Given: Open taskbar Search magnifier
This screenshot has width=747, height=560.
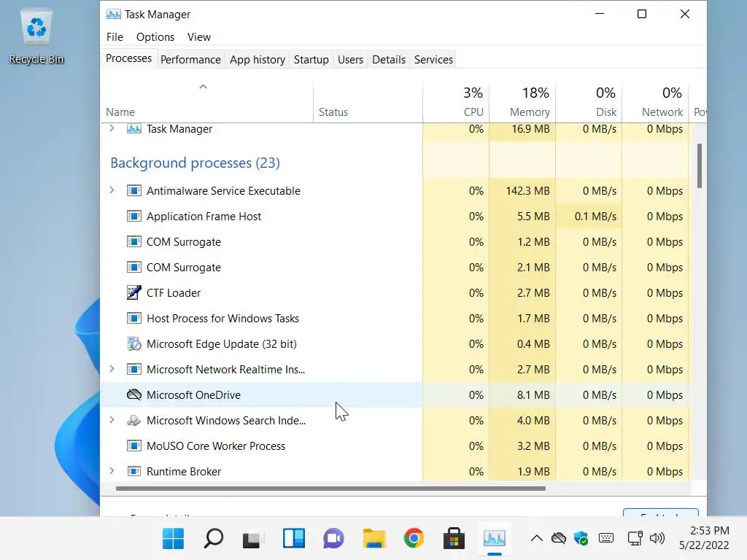Looking at the screenshot, I should 214,539.
